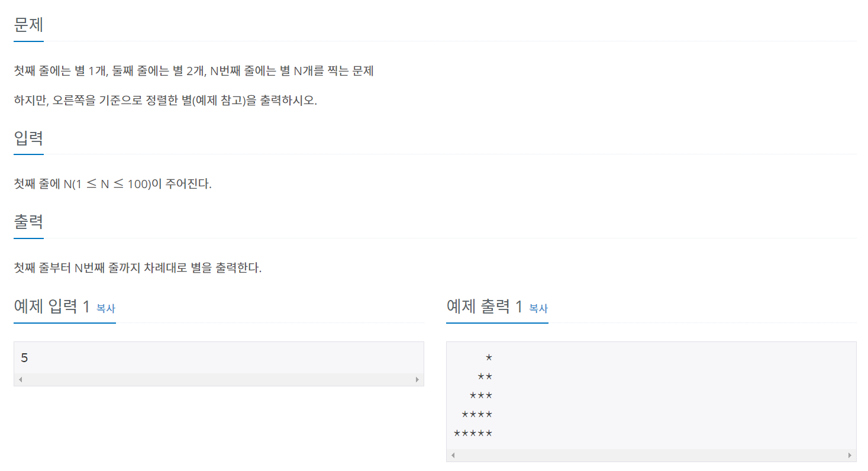
Task: Copy the sample output using its 복사 link
Action: click(x=537, y=308)
